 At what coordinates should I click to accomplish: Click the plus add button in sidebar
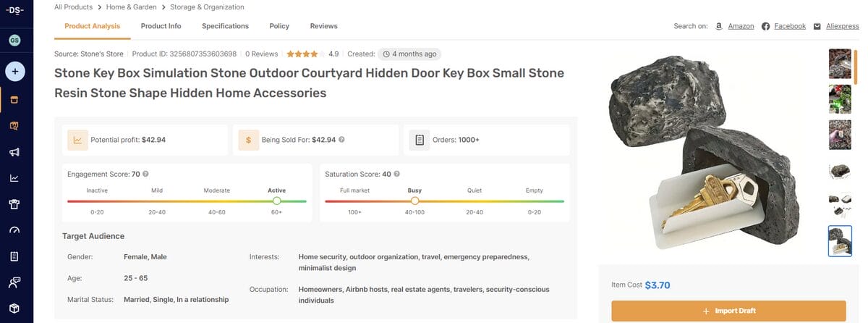tap(15, 72)
